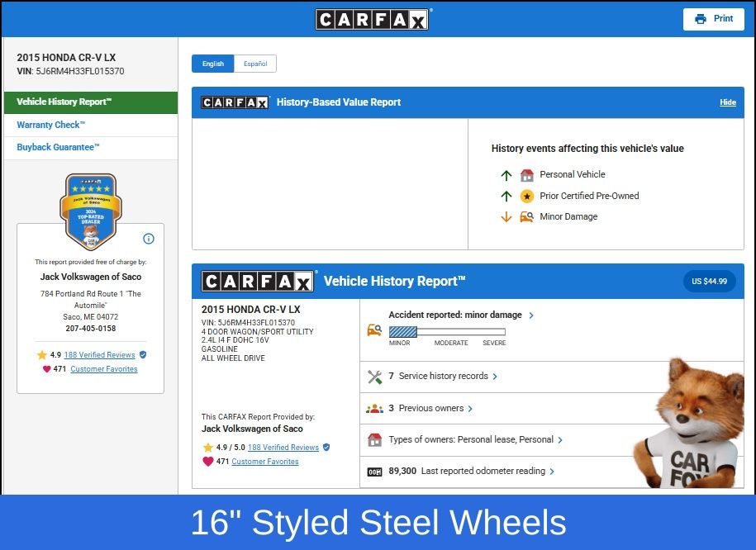
Task: Open the Buyback Guarantee tab
Action: (58, 148)
